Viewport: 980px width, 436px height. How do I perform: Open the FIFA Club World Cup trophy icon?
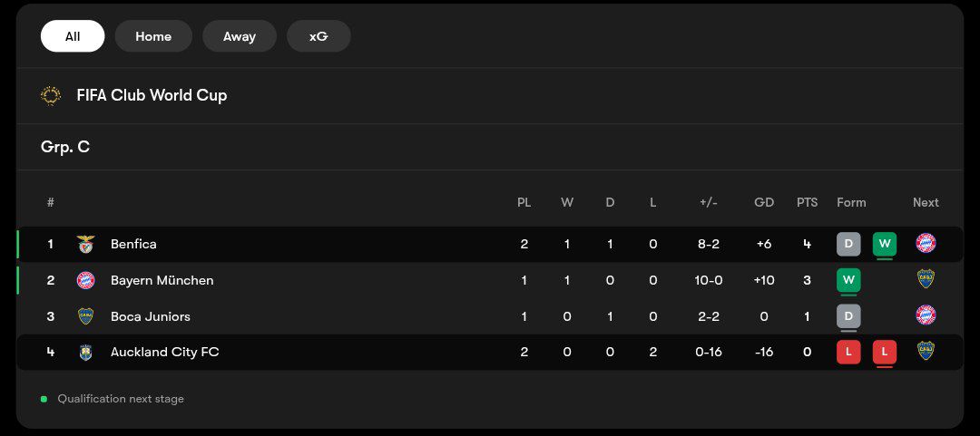(51, 95)
